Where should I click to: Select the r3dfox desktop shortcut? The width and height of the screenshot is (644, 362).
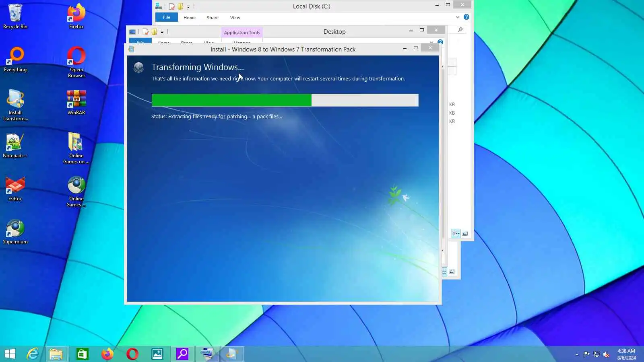coord(15,188)
